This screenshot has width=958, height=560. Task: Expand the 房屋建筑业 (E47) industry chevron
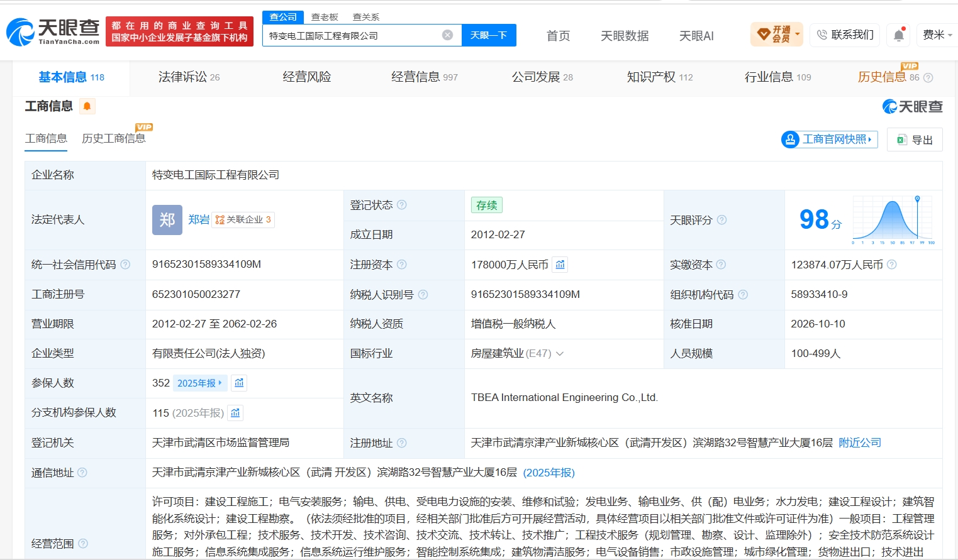(x=560, y=354)
